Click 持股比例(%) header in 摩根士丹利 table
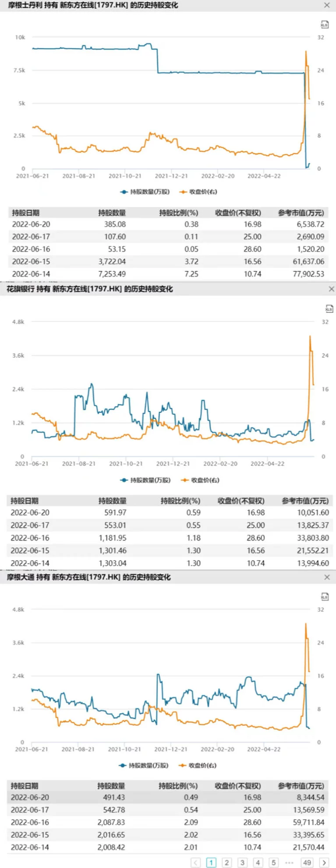The height and width of the screenshot is (868, 336). 179,213
